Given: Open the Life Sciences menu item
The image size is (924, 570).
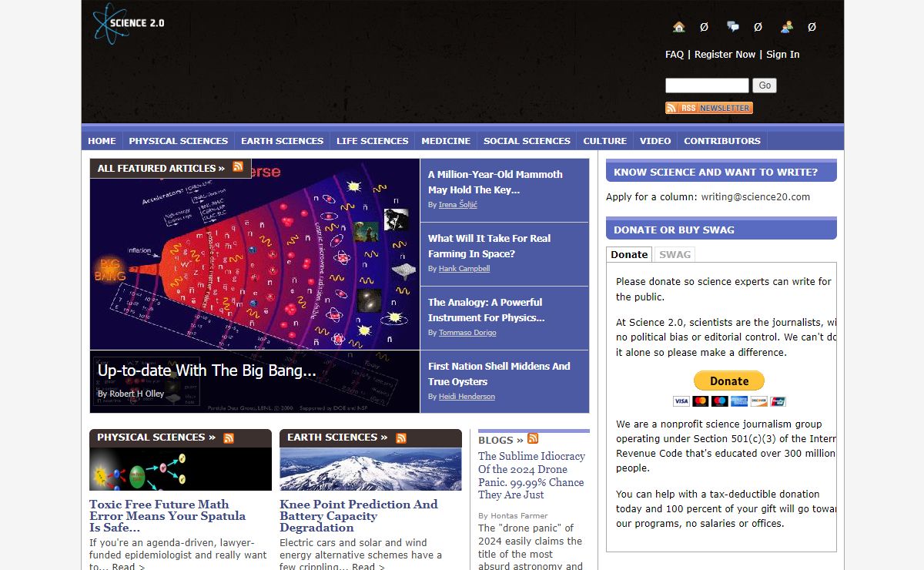Looking at the screenshot, I should pyautogui.click(x=372, y=141).
